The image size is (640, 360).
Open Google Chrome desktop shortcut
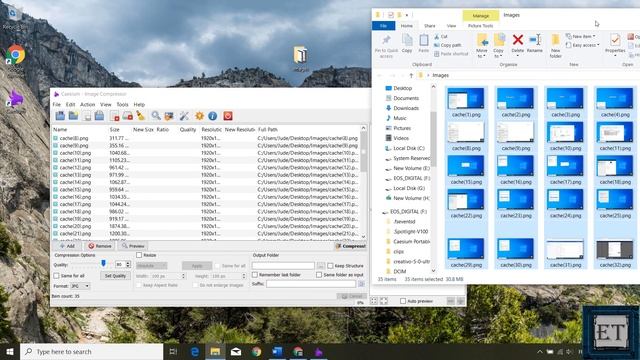(15, 55)
